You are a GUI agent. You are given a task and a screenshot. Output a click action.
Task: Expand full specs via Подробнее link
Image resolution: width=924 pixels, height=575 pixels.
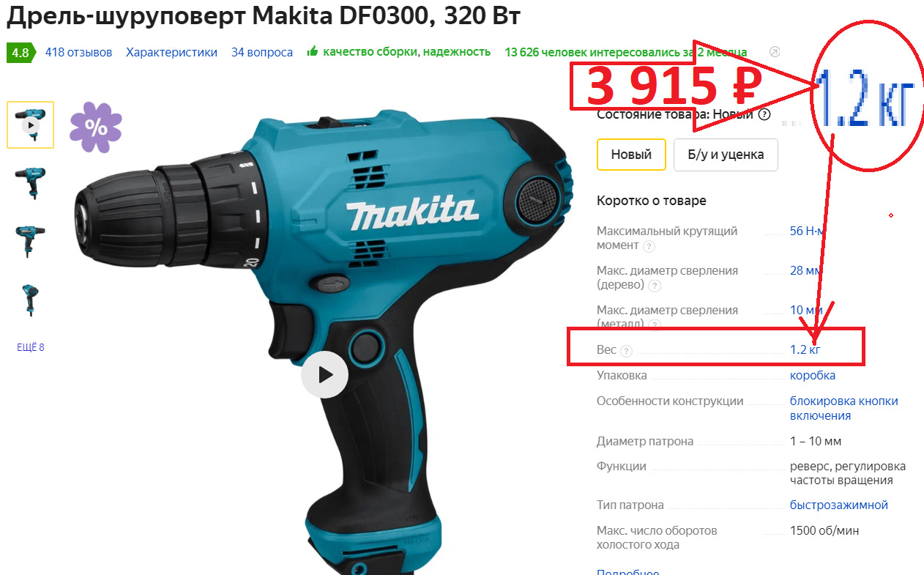click(x=627, y=572)
